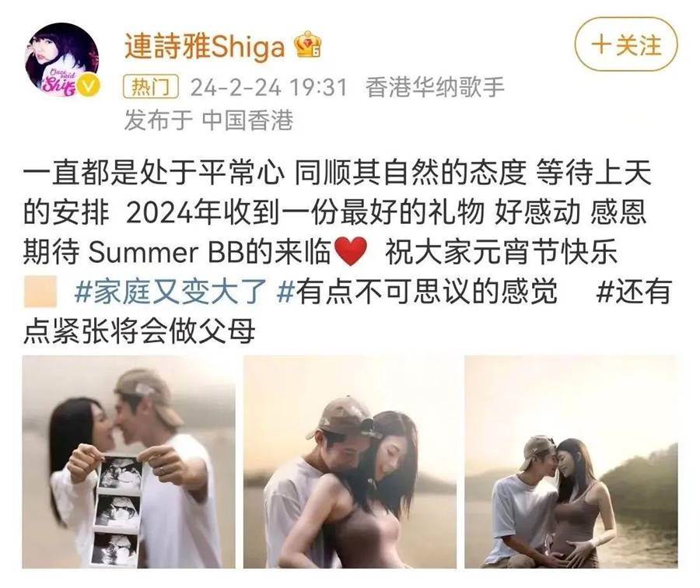Click the gold crown membership icon
Viewport: 700px width, 588px height.
(307, 44)
